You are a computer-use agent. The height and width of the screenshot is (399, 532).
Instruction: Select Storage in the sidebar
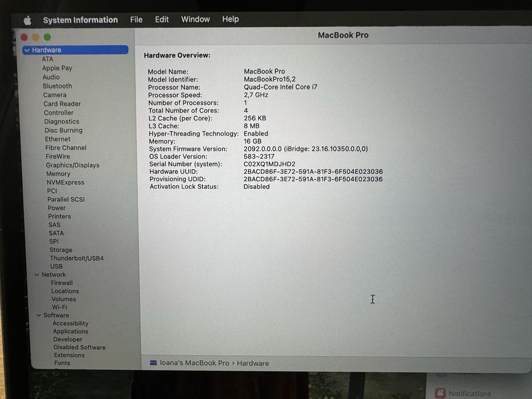coord(61,250)
